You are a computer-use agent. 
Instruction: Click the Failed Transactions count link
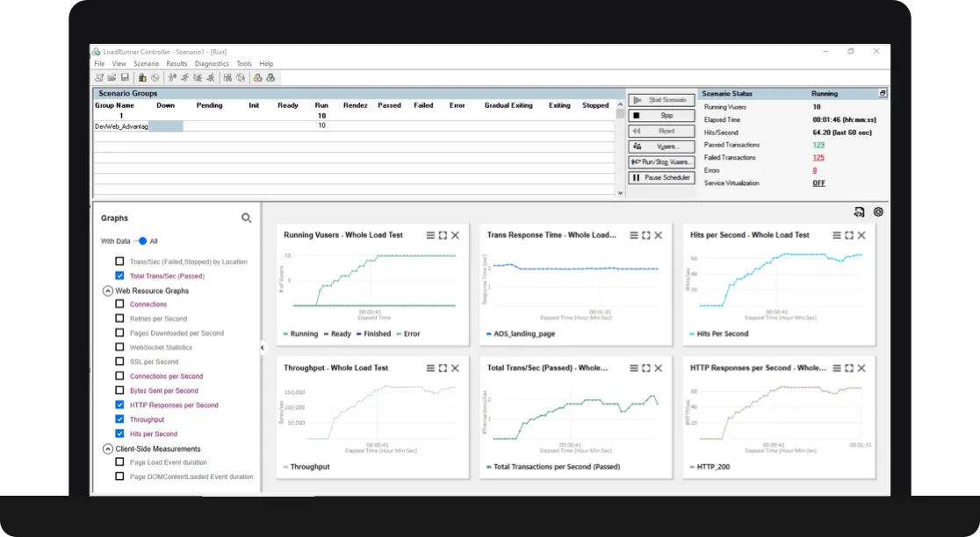click(818, 158)
